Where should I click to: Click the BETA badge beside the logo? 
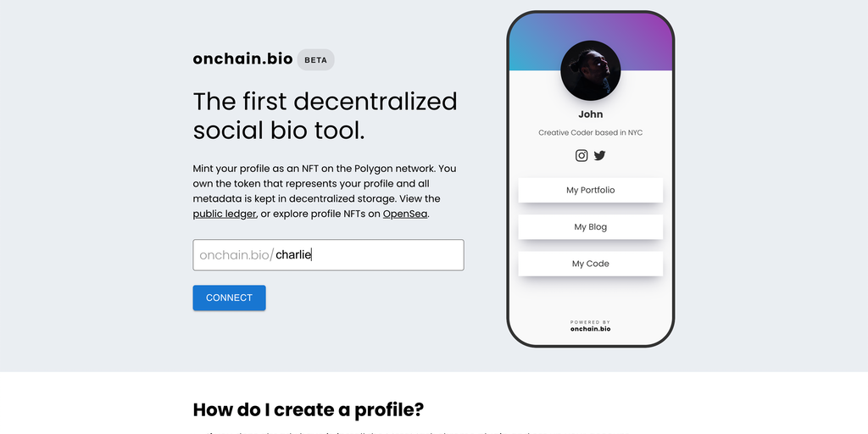tap(315, 59)
